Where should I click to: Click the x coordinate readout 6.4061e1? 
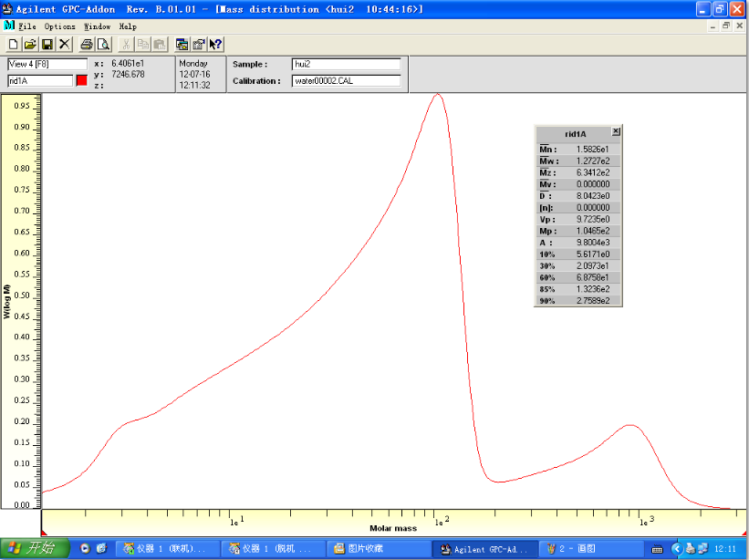[128, 63]
